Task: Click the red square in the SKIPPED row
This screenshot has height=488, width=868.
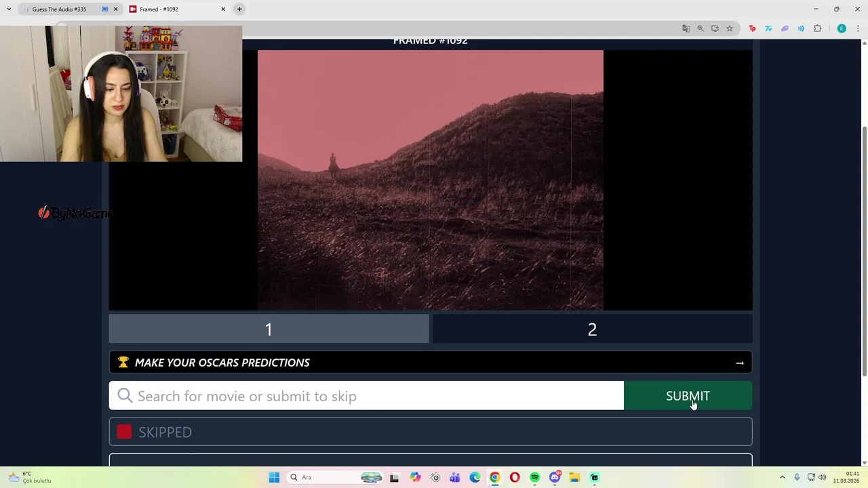Action: (124, 432)
